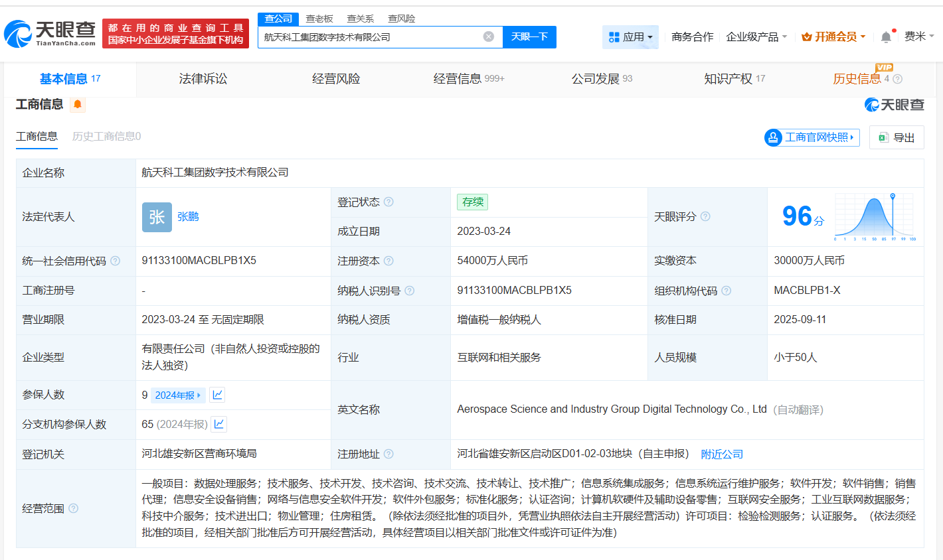The height and width of the screenshot is (560, 943).
Task: Open the notification bell icon
Action: (x=885, y=37)
